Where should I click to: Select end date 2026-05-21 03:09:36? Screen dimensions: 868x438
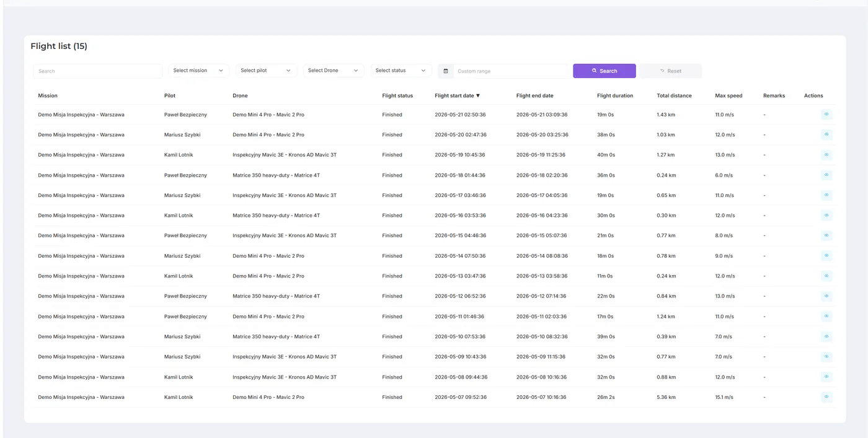pyautogui.click(x=542, y=115)
